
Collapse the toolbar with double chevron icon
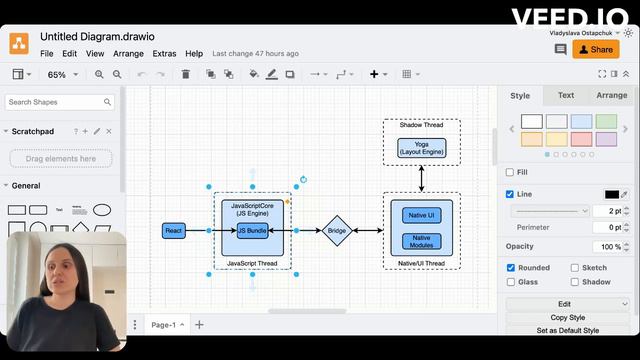coord(626,74)
